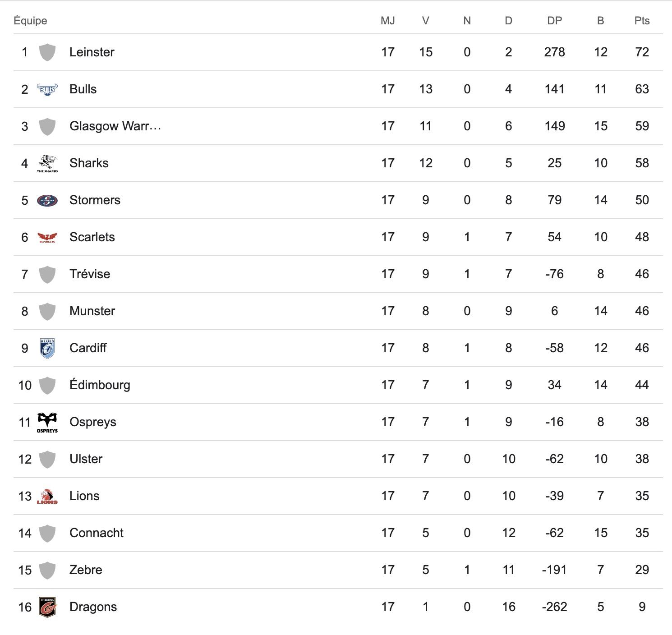Click the grey shield beside Leinster

click(x=47, y=52)
